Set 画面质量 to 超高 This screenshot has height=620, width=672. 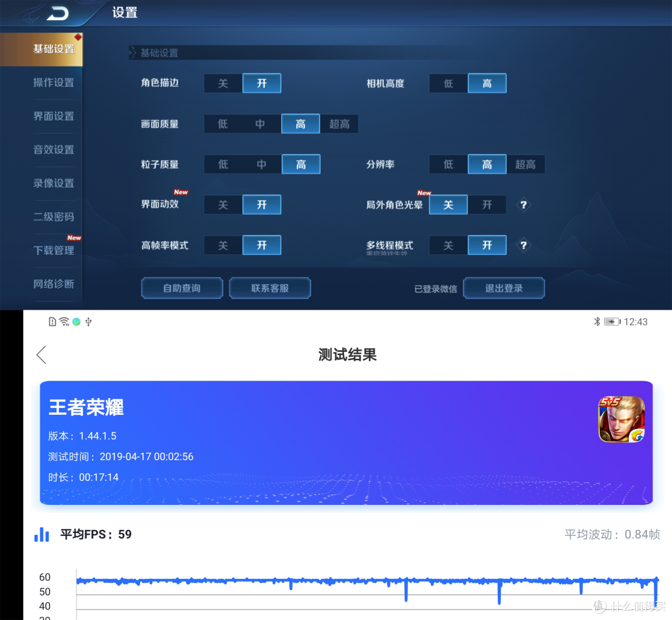[x=340, y=124]
